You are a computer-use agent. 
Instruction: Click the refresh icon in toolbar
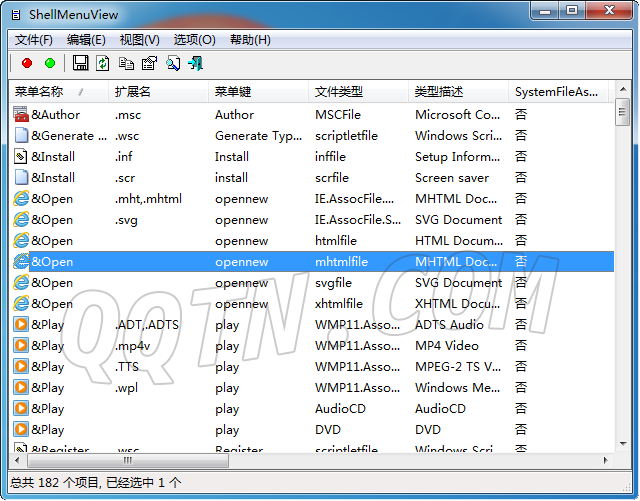[103, 63]
